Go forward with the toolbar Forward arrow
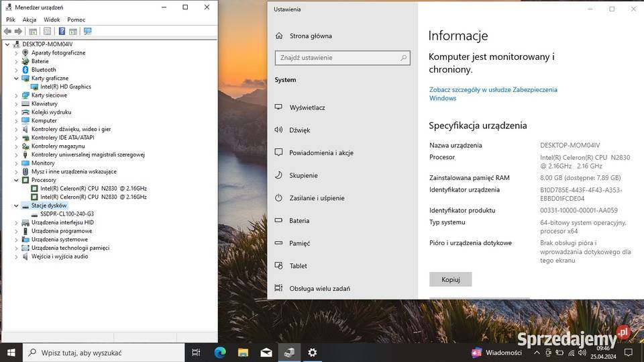 pos(18,32)
